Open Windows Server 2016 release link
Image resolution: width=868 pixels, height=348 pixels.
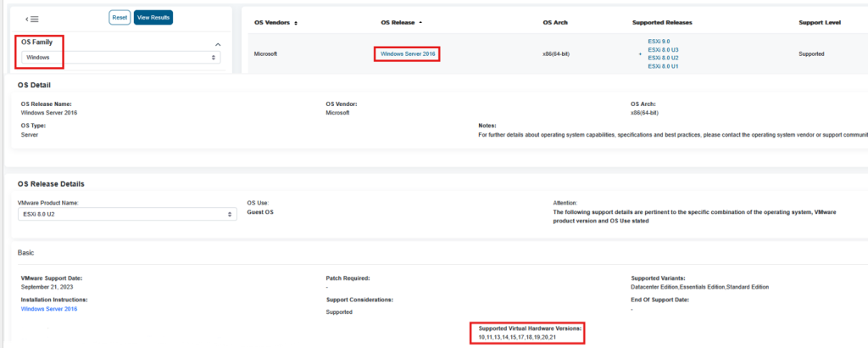[x=408, y=53]
